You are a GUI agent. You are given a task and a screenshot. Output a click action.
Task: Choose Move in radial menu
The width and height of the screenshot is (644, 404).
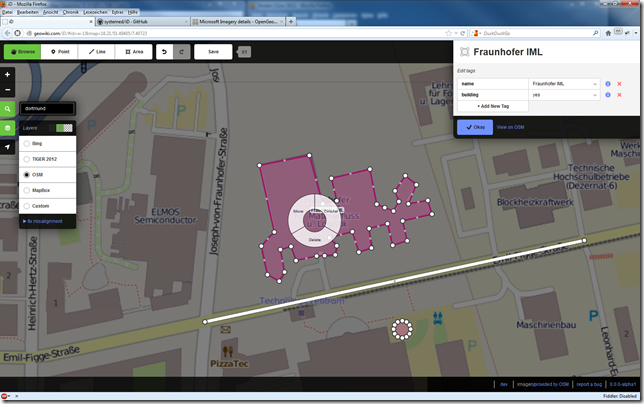pos(298,211)
